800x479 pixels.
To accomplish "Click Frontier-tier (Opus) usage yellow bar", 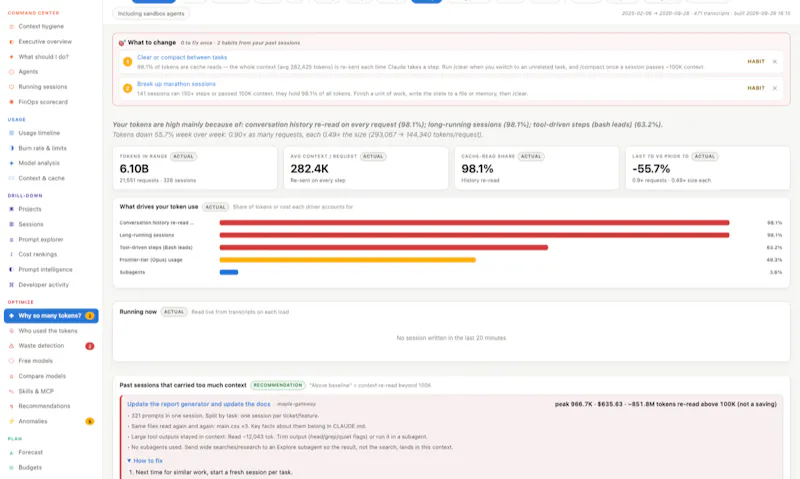I will (347, 260).
